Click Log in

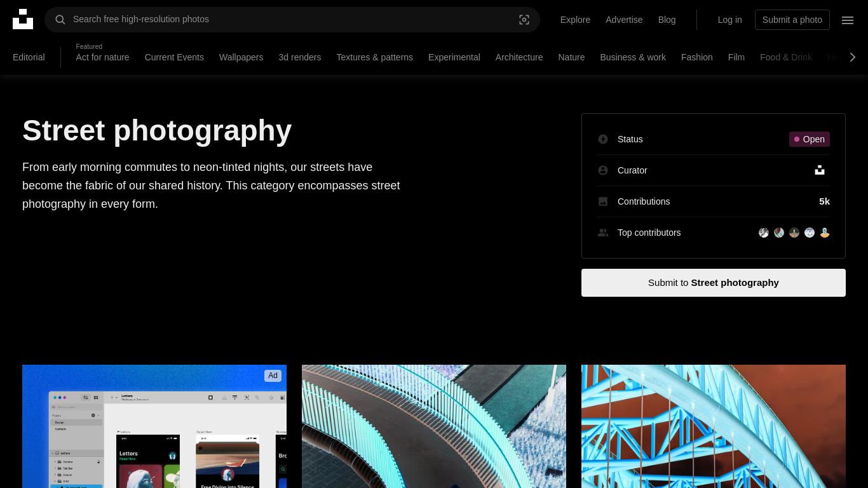click(729, 20)
